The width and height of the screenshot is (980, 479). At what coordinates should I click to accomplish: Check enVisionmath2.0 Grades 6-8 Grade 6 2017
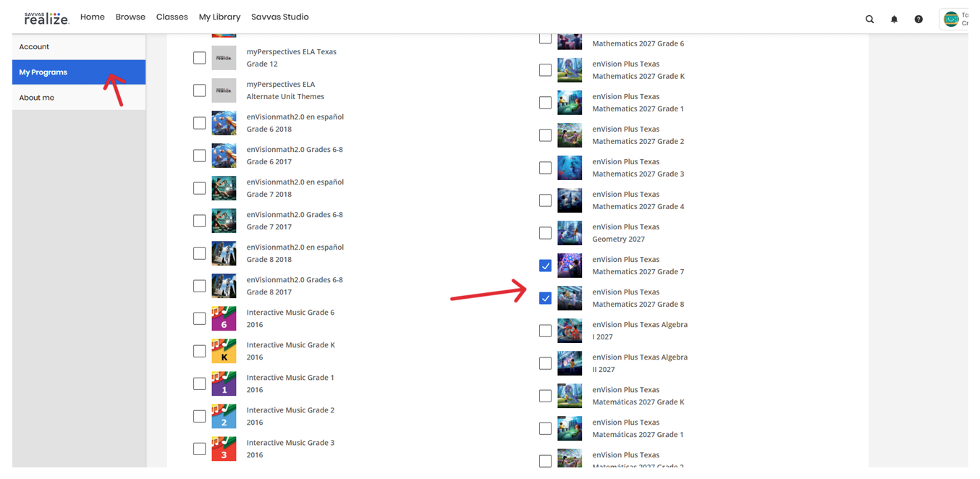200,156
